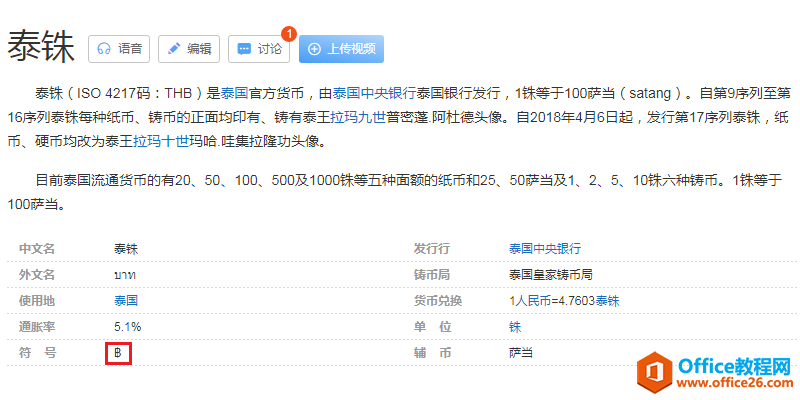Click the 单位 label

point(432,327)
